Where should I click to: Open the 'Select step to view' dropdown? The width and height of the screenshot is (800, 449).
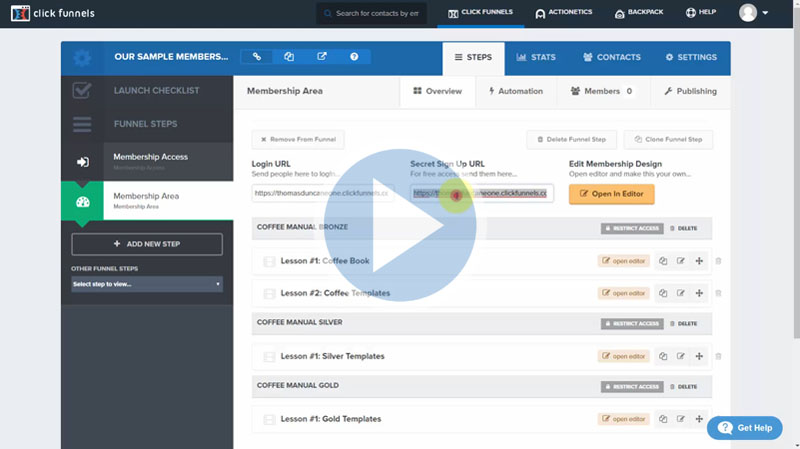coord(146,284)
